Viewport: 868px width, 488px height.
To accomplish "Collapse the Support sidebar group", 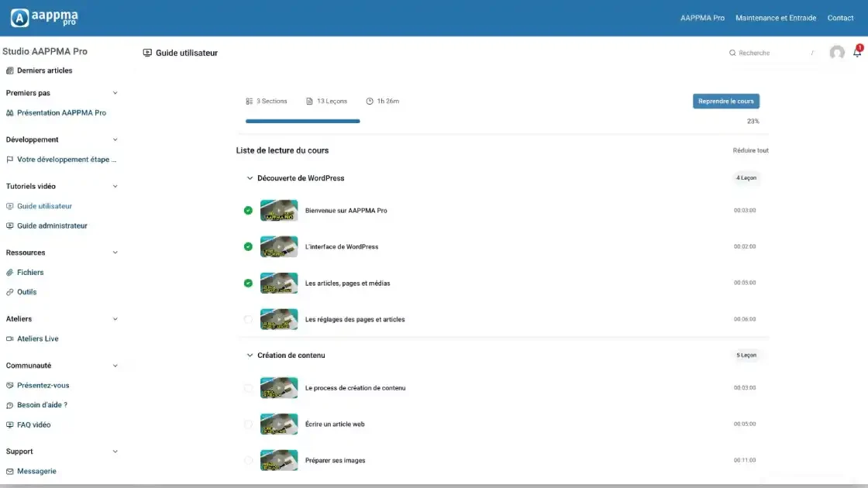I will [115, 452].
